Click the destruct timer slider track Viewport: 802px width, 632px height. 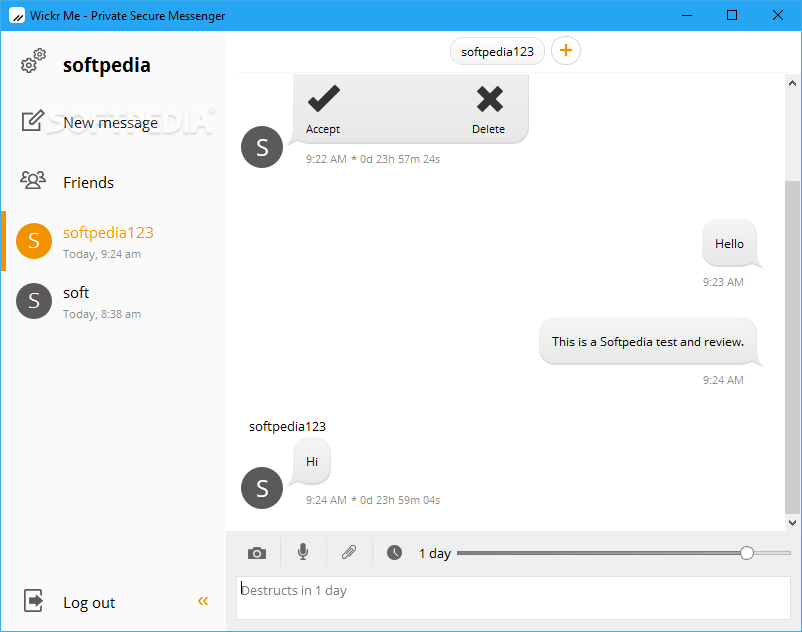point(624,553)
